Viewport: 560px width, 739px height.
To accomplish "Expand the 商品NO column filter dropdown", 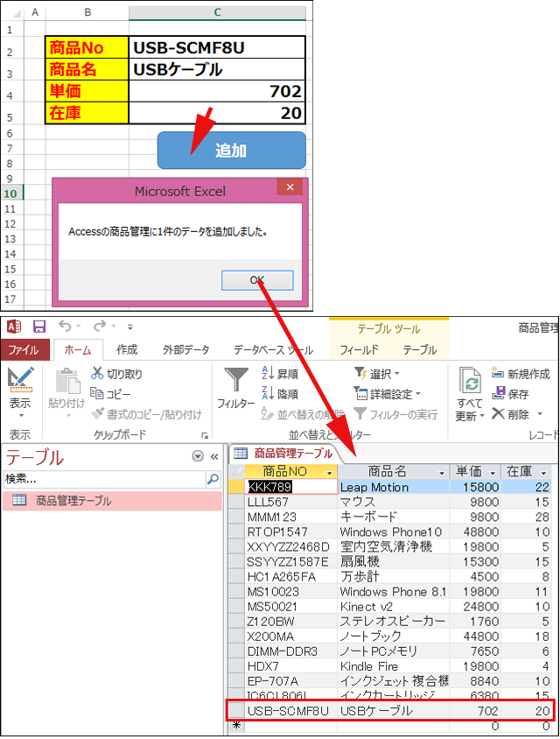I will [x=329, y=472].
